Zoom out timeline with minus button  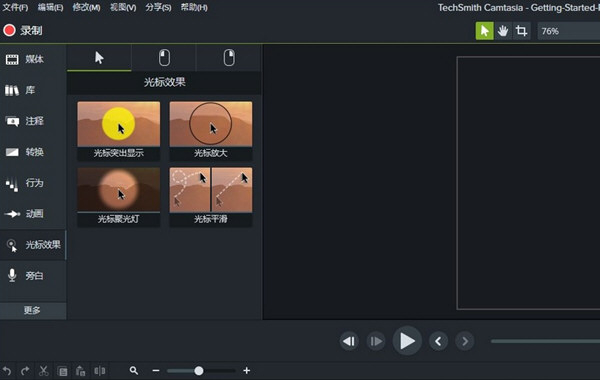[156, 370]
